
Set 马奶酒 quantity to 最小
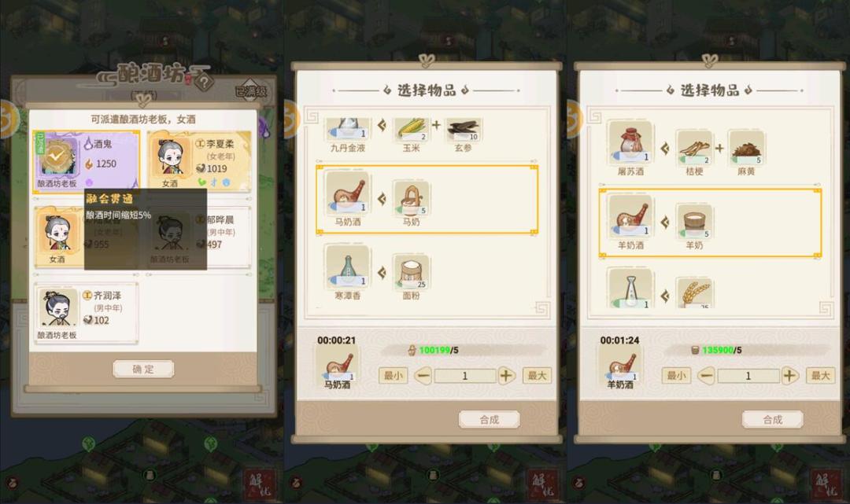click(x=393, y=375)
